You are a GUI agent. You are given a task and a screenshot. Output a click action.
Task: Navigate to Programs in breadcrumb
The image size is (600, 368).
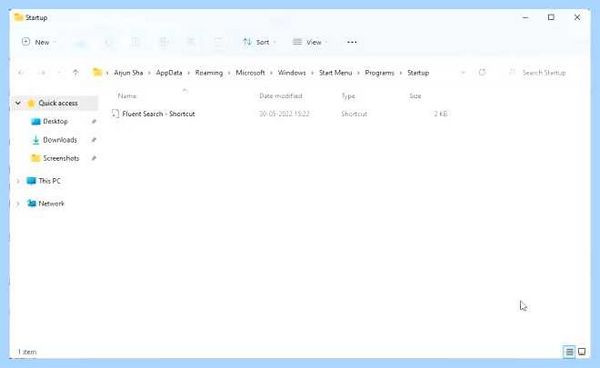point(379,73)
